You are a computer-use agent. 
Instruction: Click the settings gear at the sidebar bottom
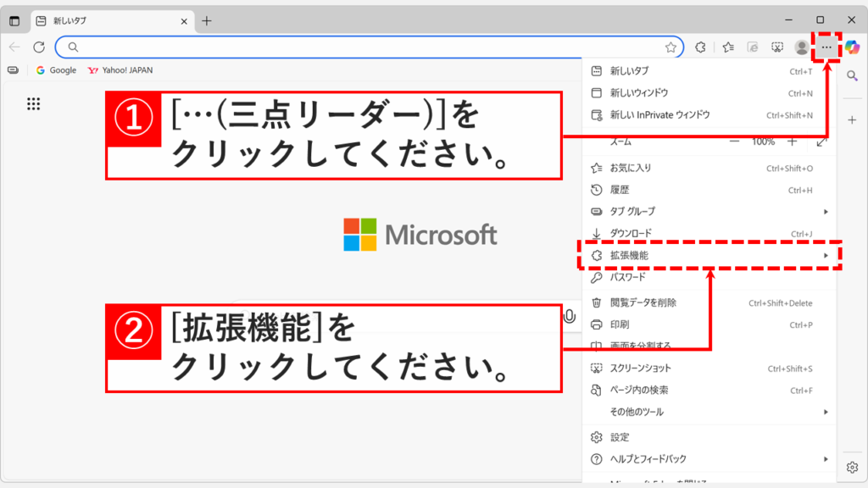[x=853, y=466]
